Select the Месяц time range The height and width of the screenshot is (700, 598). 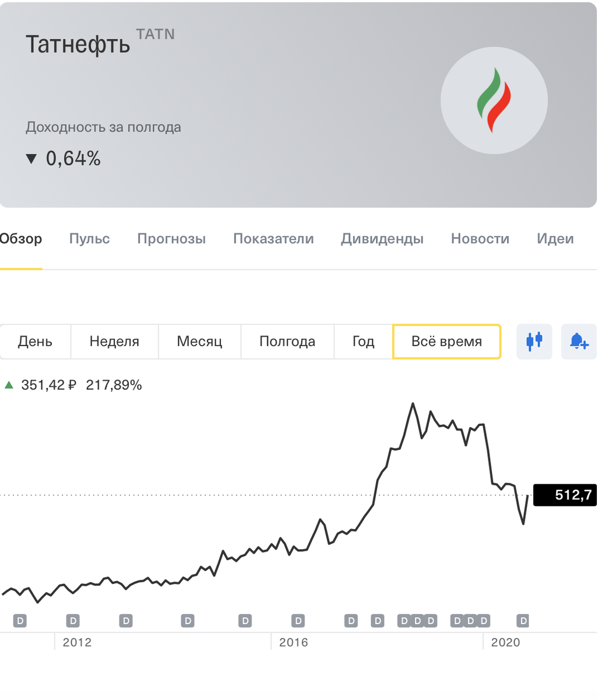(199, 341)
